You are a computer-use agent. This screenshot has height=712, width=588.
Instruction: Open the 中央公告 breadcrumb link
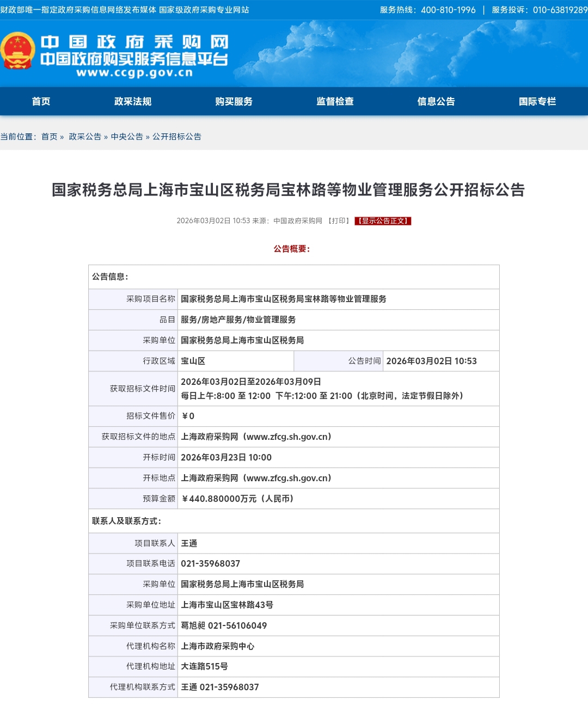[127, 137]
